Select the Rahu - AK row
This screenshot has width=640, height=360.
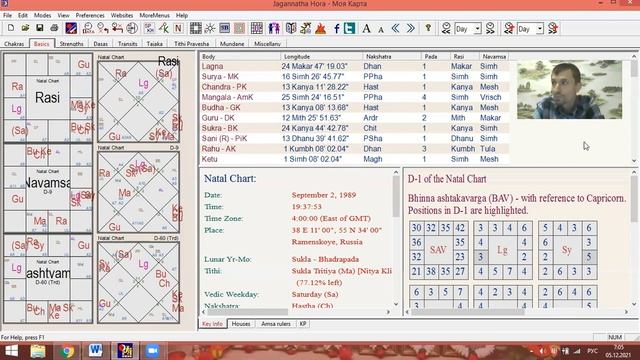(354, 149)
